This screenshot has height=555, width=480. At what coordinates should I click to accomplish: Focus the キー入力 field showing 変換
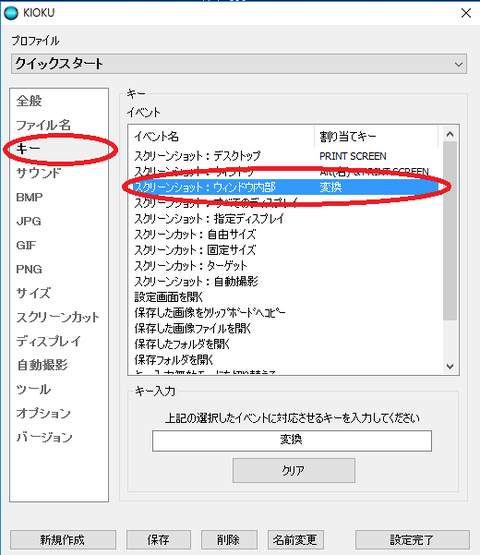292,441
